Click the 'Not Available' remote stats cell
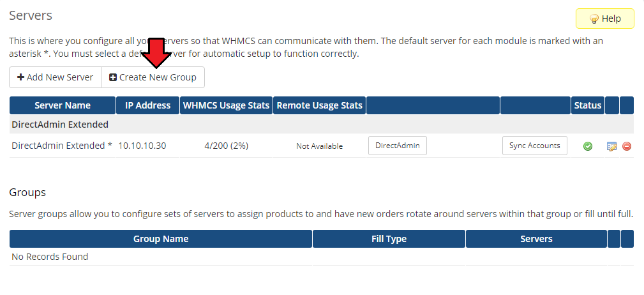Screen dimensions: 644x295 pyautogui.click(x=320, y=146)
